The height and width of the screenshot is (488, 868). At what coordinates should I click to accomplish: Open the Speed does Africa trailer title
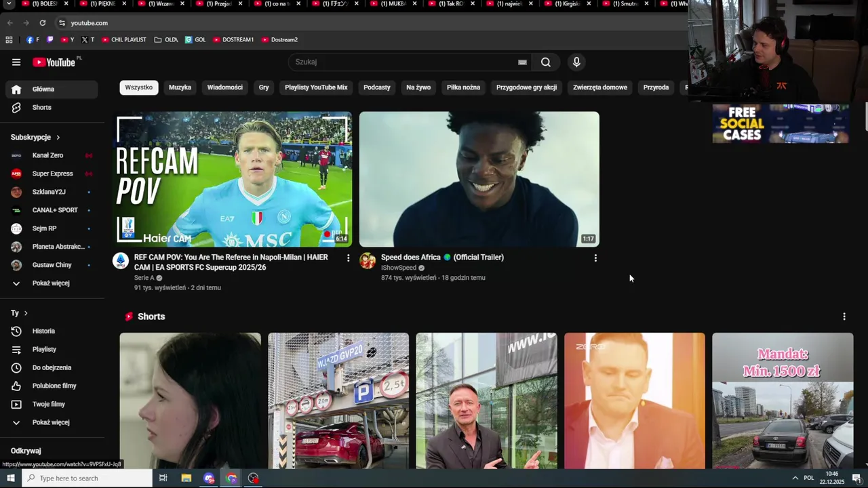click(x=442, y=258)
